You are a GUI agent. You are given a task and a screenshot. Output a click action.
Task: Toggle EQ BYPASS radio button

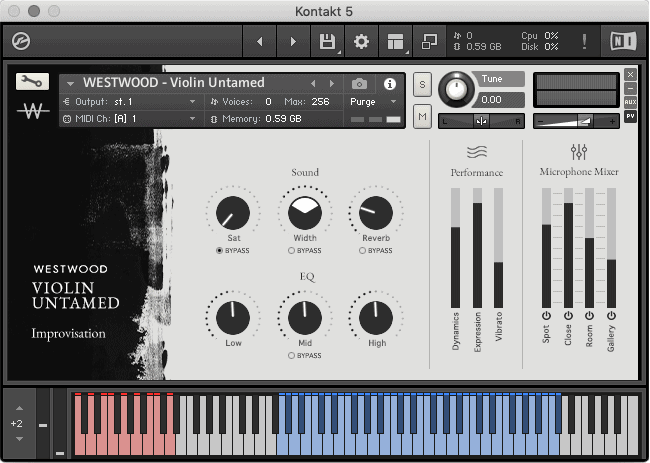[x=291, y=355]
